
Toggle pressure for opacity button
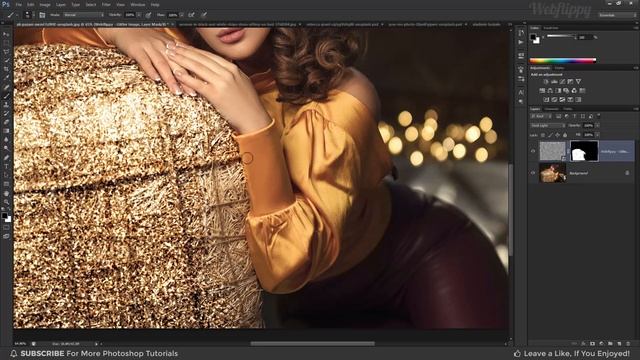click(x=149, y=15)
